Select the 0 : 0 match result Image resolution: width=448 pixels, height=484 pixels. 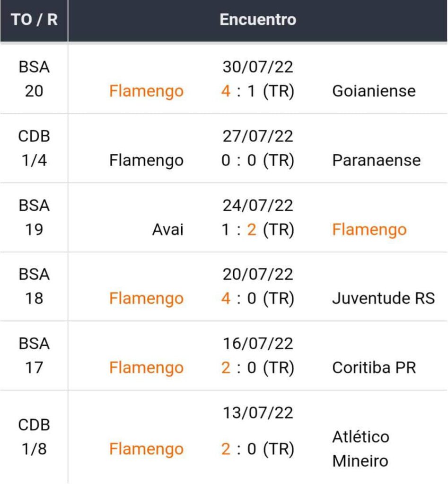(258, 160)
